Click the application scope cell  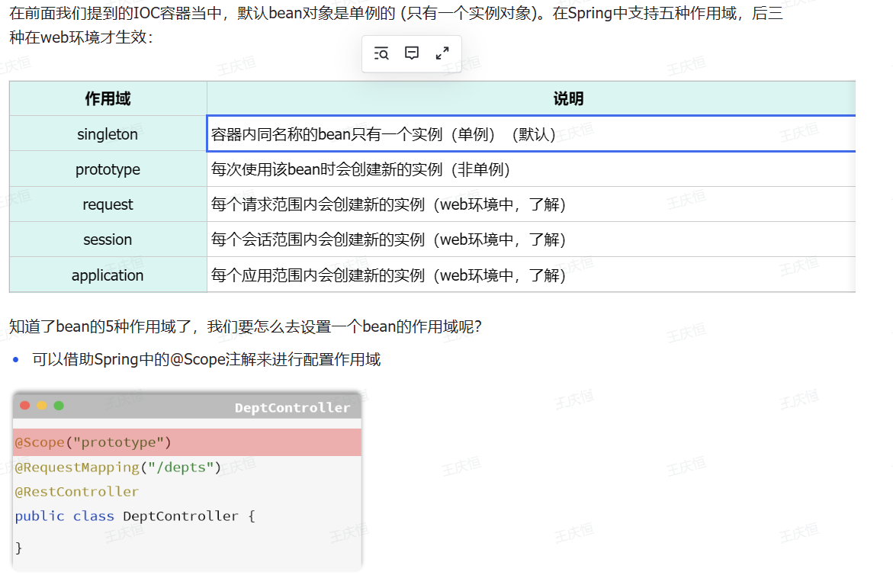[x=108, y=275]
